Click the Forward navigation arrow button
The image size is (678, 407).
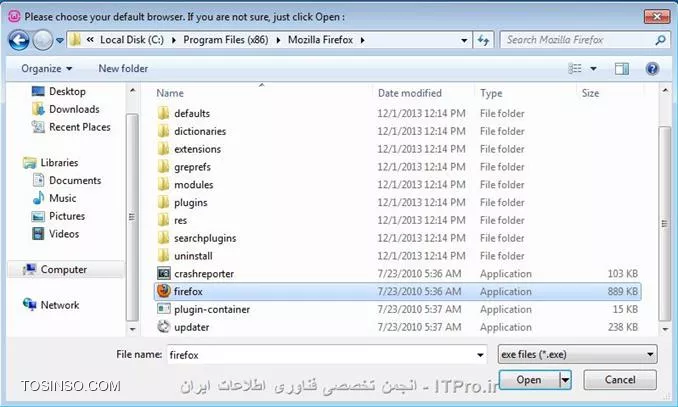pos(42,40)
